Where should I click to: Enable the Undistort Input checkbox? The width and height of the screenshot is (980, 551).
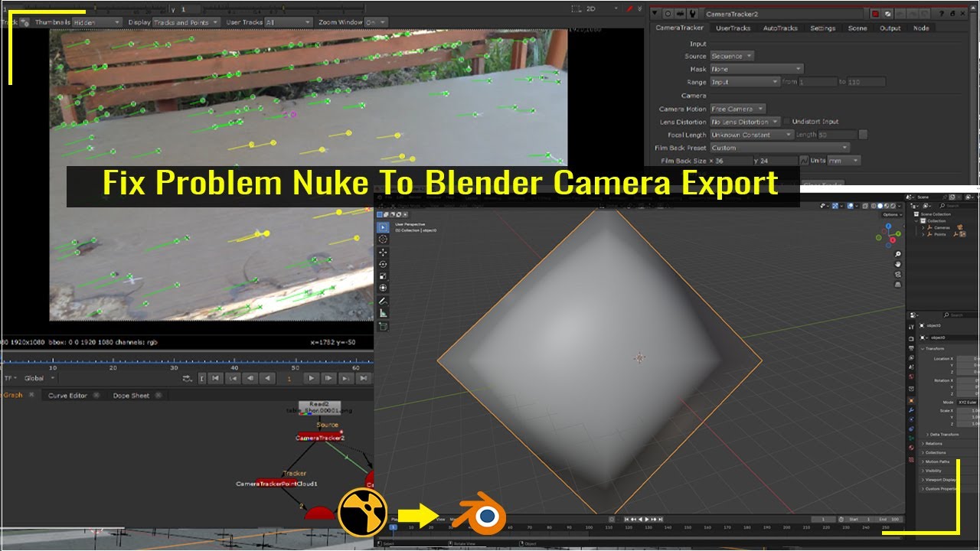tap(786, 122)
